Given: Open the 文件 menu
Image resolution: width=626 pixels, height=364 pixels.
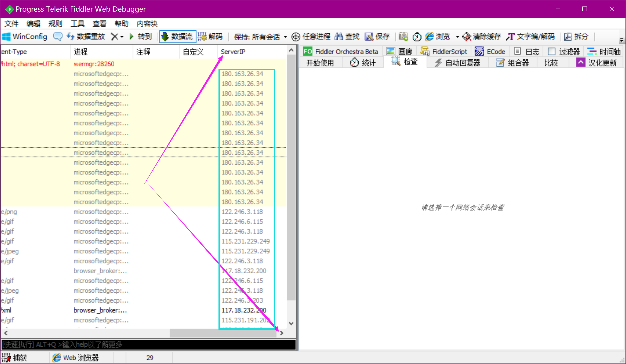Looking at the screenshot, I should coord(11,24).
